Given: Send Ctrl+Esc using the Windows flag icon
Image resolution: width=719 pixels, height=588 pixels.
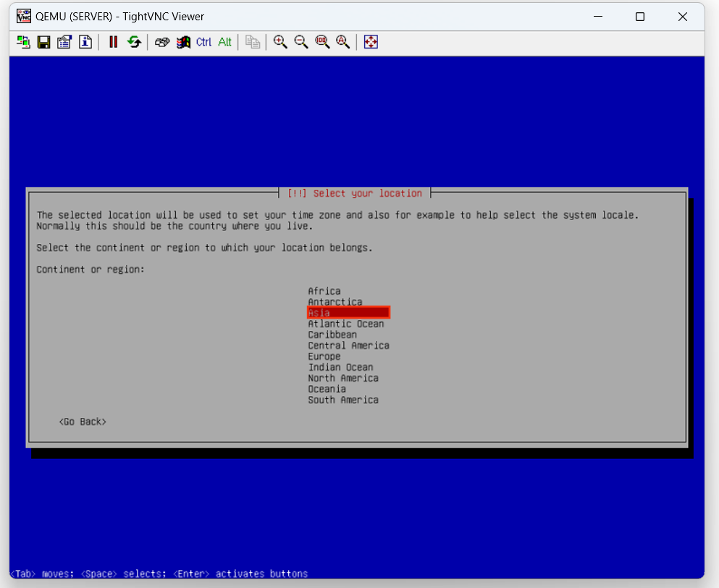Looking at the screenshot, I should coord(183,42).
